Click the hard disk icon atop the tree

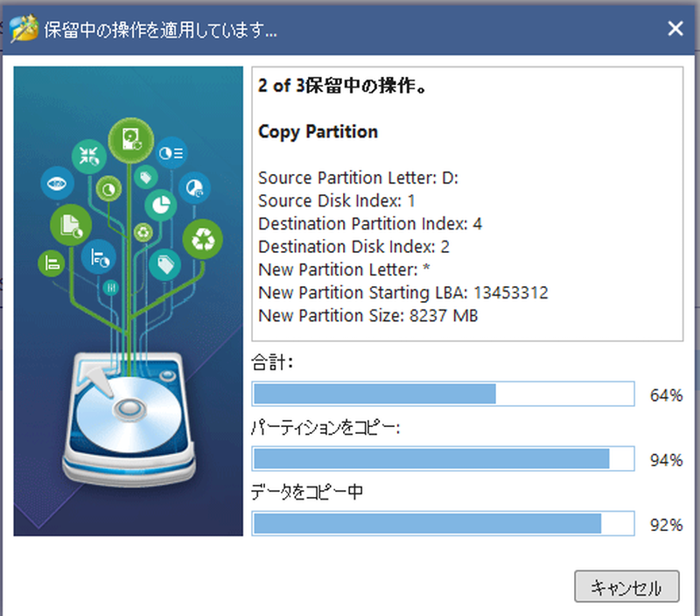click(x=131, y=140)
